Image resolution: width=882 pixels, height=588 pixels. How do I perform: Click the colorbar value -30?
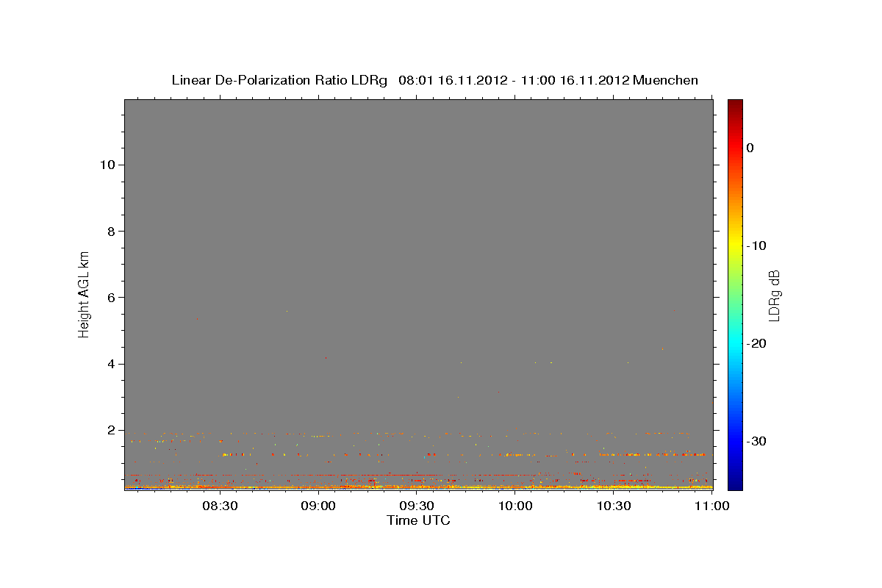[757, 441]
